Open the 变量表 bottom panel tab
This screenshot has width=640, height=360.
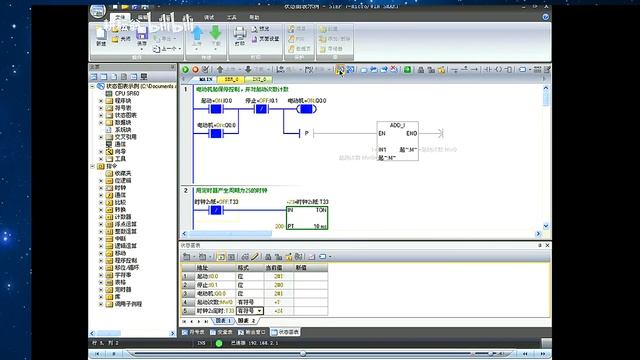[x=221, y=332]
